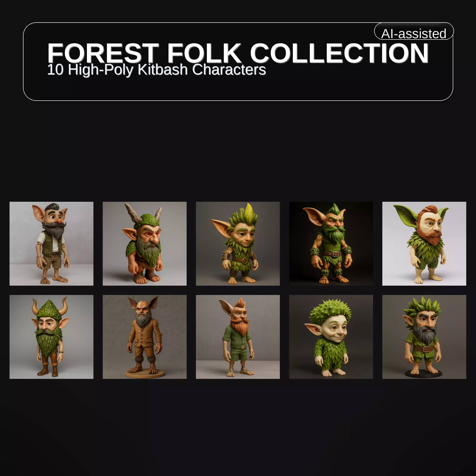Viewport: 476px width, 476px height.
Task: Open the green-eared red-bearded character thumbnail
Action: tap(424, 244)
